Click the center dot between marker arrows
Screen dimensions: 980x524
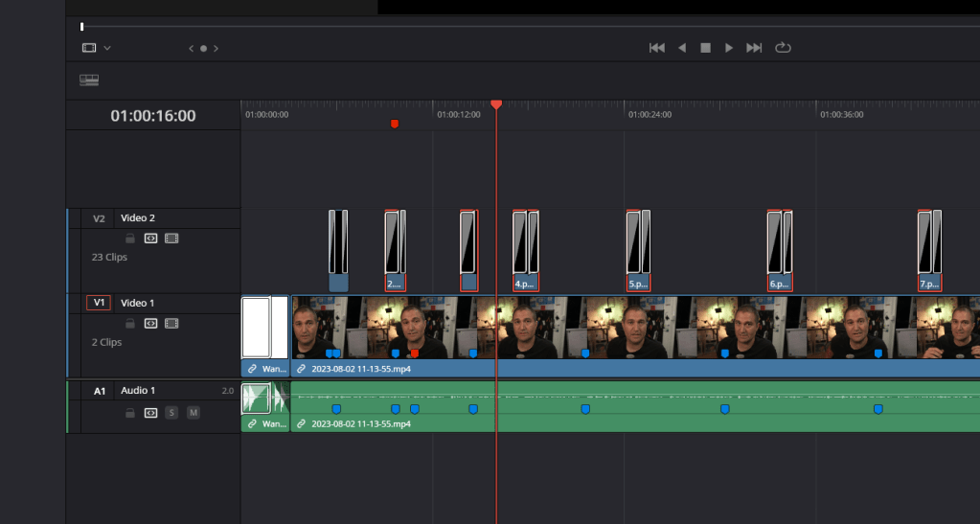click(x=203, y=48)
